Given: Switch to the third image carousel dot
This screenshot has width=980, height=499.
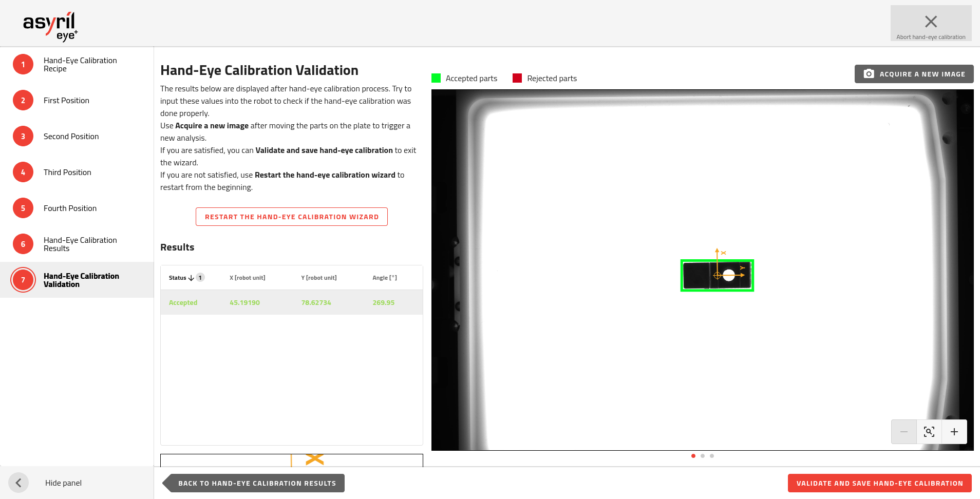Looking at the screenshot, I should [x=712, y=456].
